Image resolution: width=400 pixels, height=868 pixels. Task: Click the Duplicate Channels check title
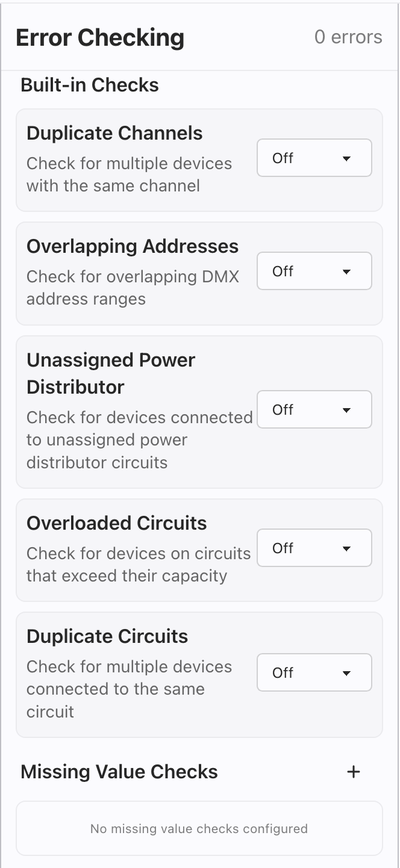coord(114,133)
